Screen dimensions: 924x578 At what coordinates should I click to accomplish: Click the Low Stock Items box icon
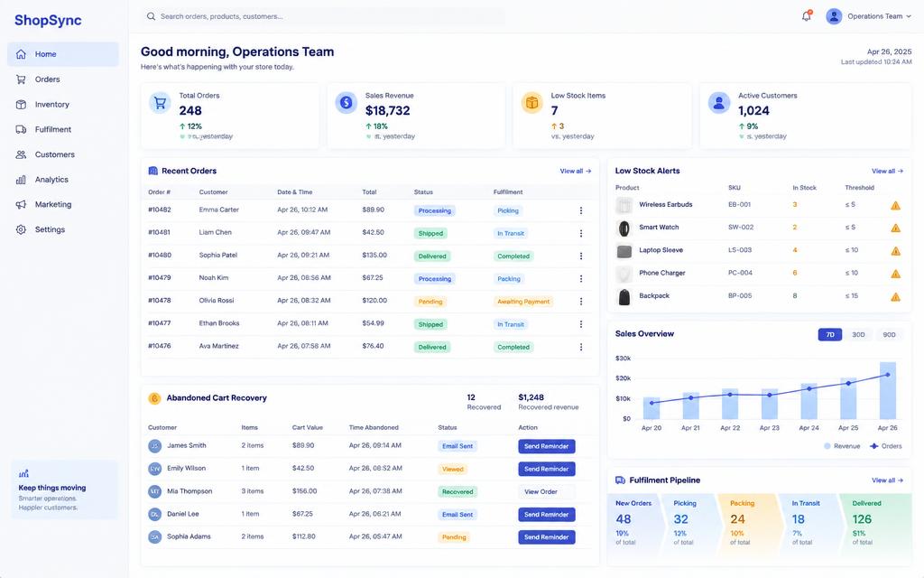click(x=531, y=103)
